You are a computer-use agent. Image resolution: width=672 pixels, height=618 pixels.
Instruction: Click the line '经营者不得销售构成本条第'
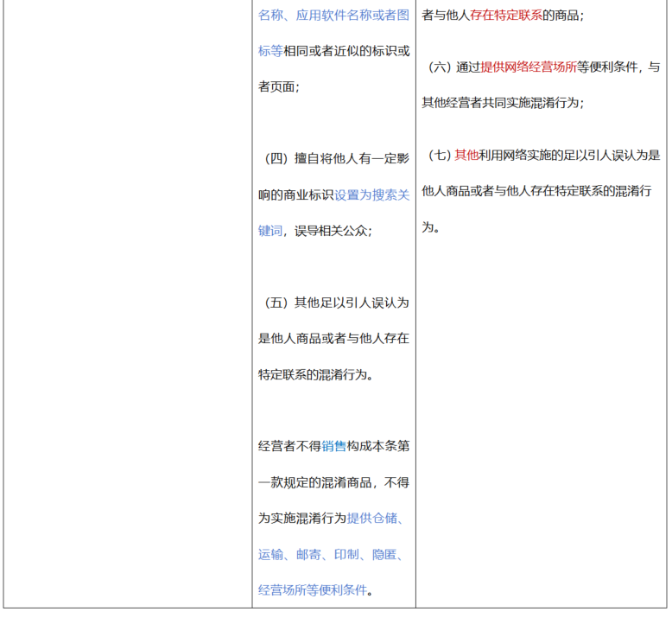[x=333, y=447]
